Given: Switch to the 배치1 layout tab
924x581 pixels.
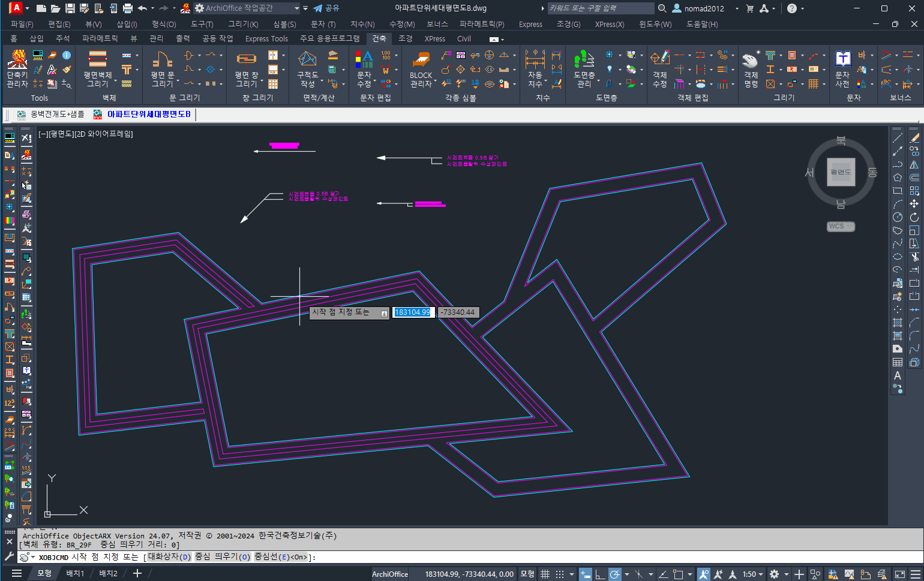Looking at the screenshot, I should click(75, 573).
